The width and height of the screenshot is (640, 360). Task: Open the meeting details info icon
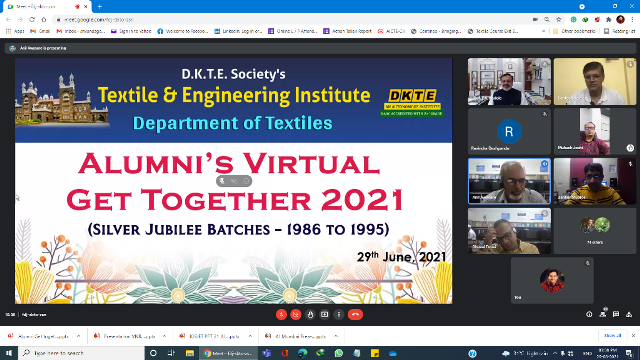click(589, 314)
